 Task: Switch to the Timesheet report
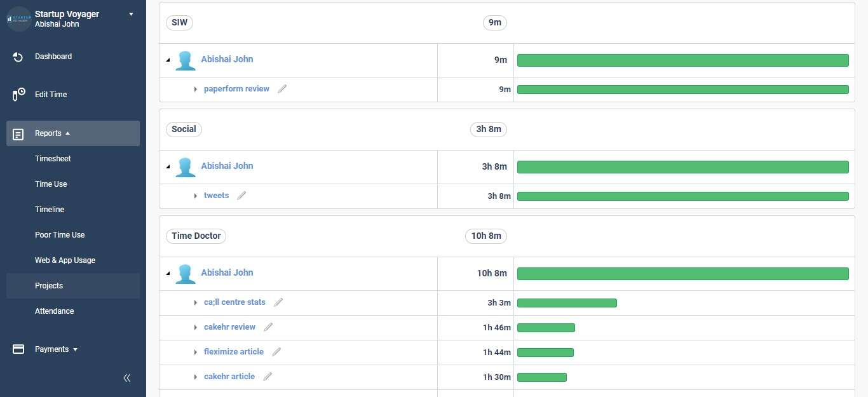click(53, 158)
